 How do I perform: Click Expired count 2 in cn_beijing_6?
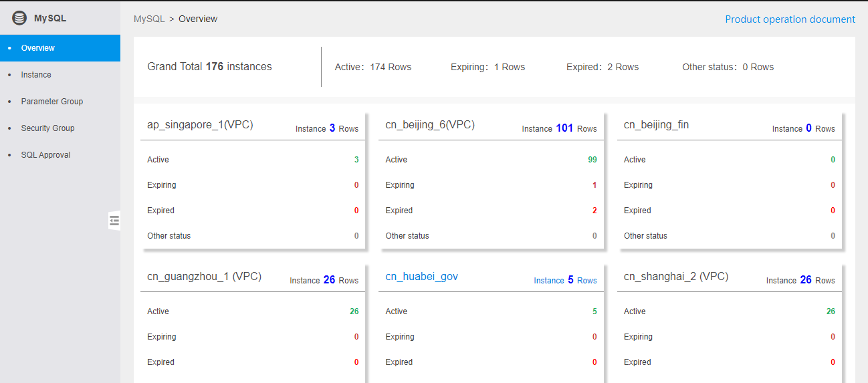point(594,211)
